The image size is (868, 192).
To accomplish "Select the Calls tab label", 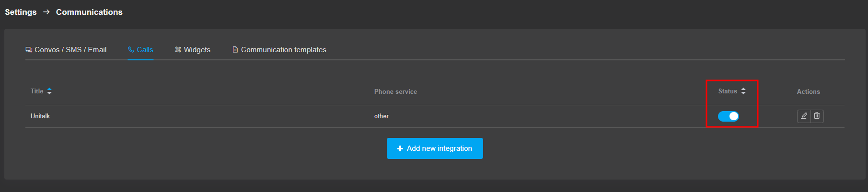I will [x=145, y=50].
